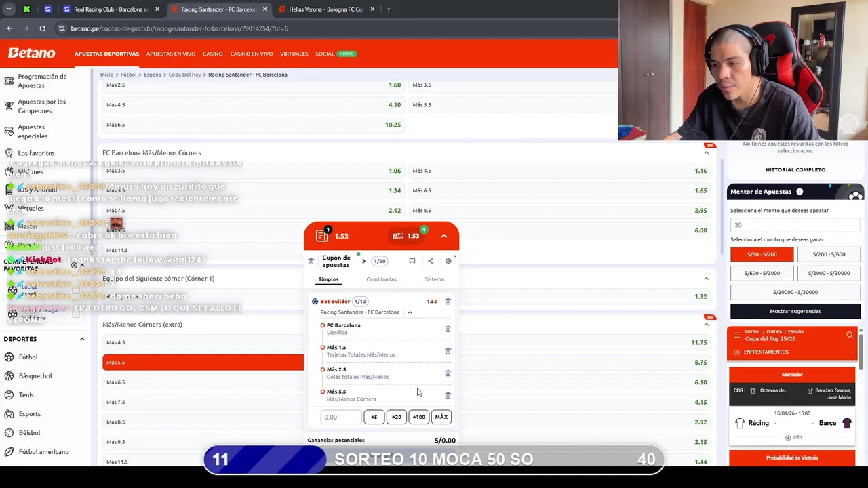868x488 pixels.
Task: Open Esports in sidebar
Action: 30,414
